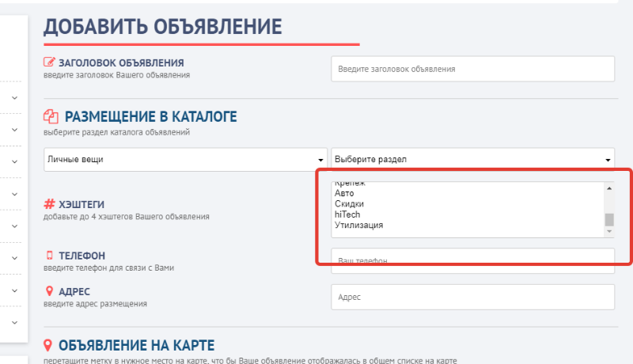Select the Авто hashtag option
The image size is (633, 364).
click(345, 193)
